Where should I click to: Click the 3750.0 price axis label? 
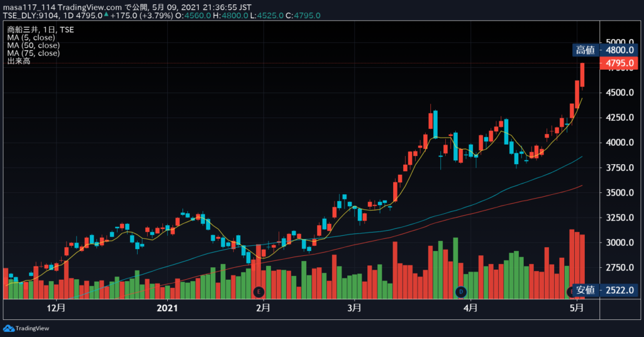[619, 167]
